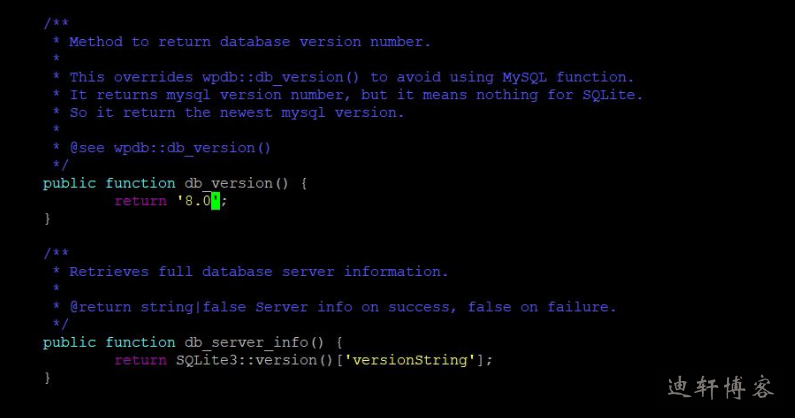795x418 pixels.
Task: Click the public keyword before db_server_info()
Action: 70,342
